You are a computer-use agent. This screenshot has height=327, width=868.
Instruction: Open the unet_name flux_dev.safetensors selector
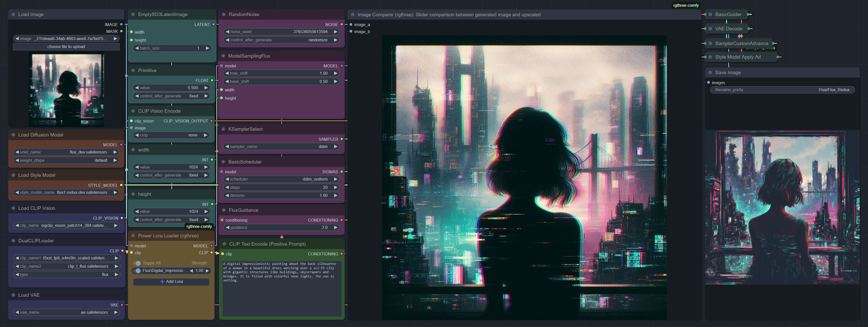pyautogui.click(x=66, y=152)
